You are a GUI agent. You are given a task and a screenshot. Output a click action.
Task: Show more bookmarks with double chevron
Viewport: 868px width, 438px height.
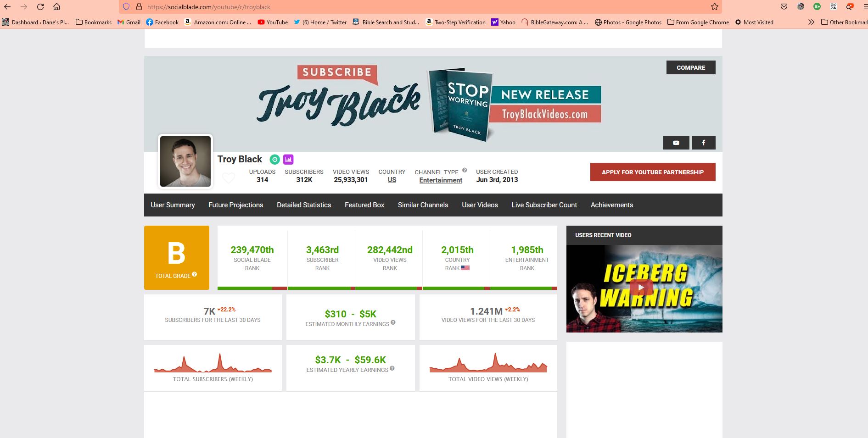pos(811,22)
